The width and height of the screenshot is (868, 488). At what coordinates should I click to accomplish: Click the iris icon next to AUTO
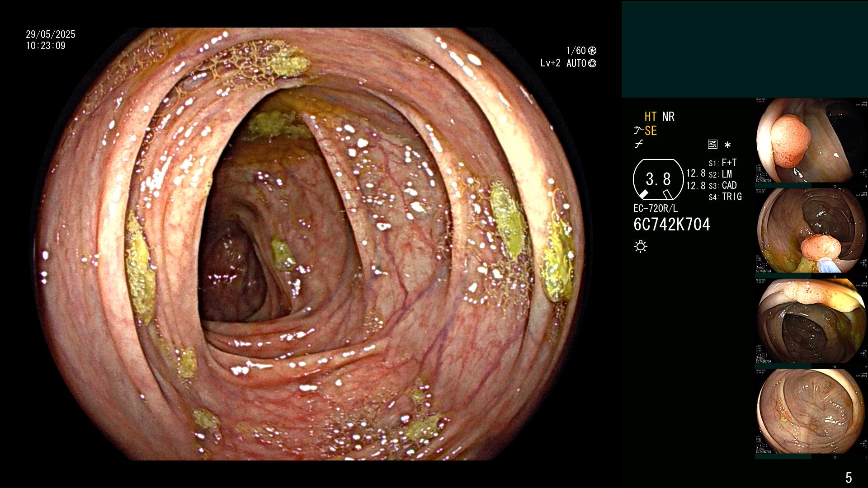pyautogui.click(x=592, y=63)
